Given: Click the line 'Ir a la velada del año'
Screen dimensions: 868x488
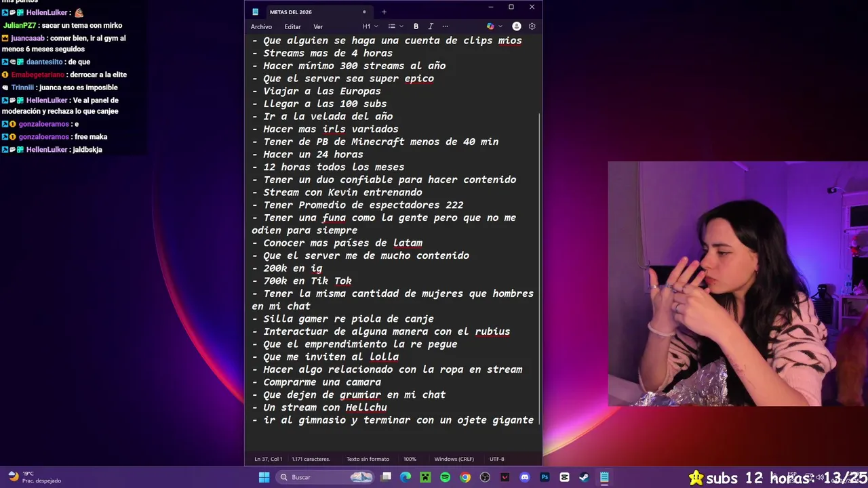Looking at the screenshot, I should point(322,117).
